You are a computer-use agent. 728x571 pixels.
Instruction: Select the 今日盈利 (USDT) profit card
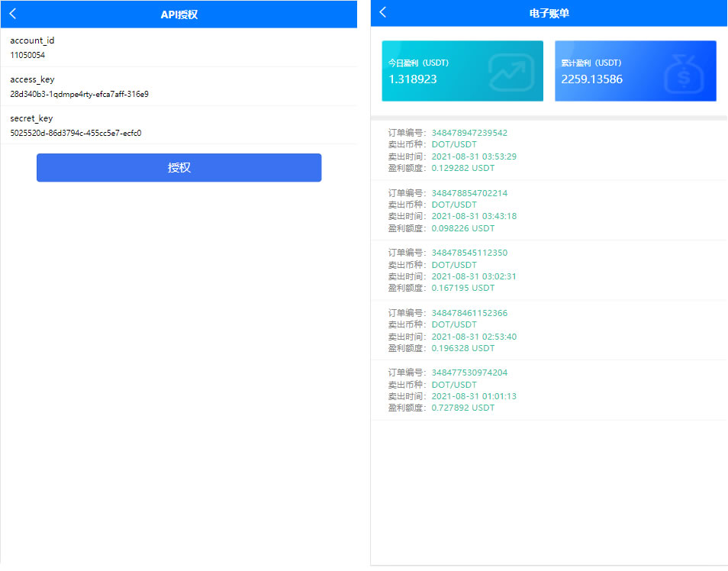(462, 71)
